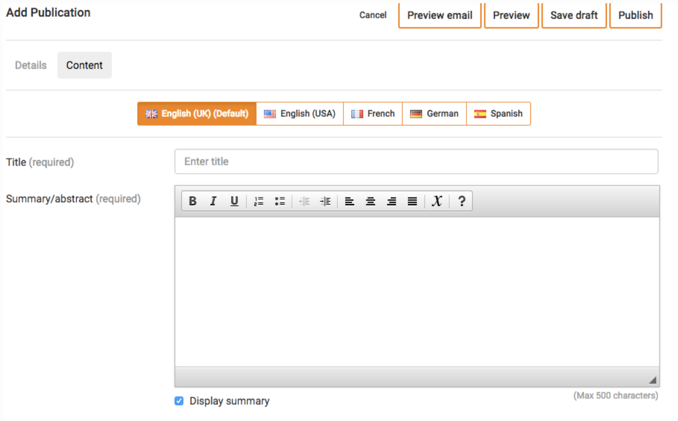Align text to the right
678x421 pixels.
pyautogui.click(x=391, y=201)
